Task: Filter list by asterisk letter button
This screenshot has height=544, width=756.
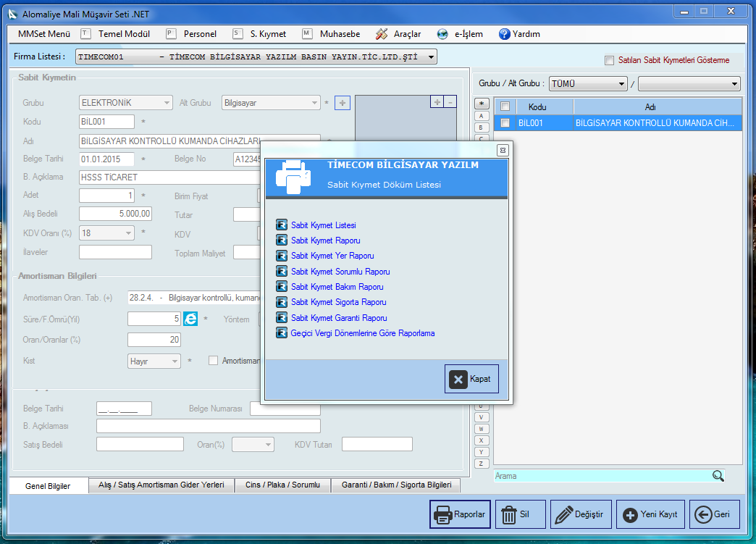Action: point(481,104)
